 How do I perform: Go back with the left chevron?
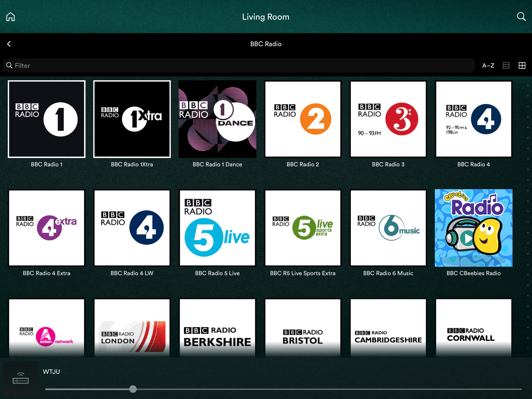click(9, 44)
